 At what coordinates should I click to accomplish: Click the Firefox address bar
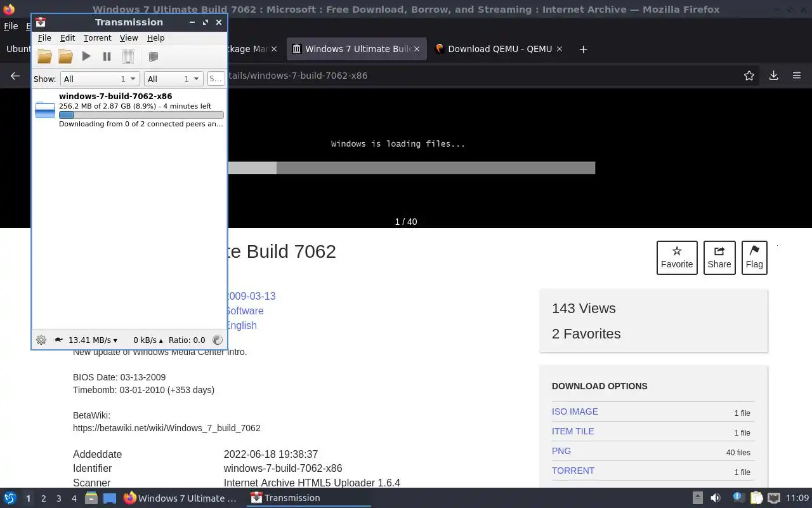click(482, 76)
